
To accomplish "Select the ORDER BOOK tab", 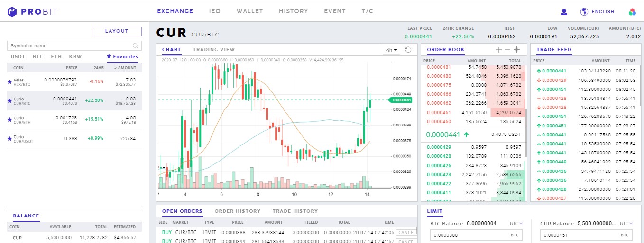I will [x=446, y=49].
